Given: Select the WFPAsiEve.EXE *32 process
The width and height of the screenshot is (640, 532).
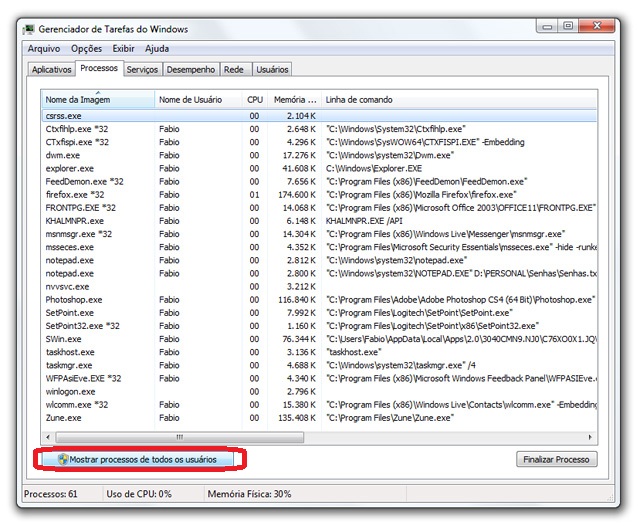Looking at the screenshot, I should pos(319,378).
